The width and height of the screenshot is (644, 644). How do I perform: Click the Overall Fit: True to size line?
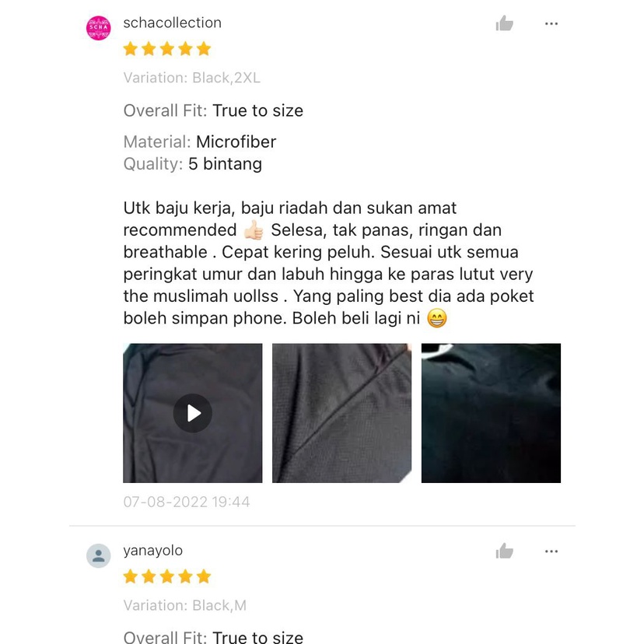pos(213,111)
